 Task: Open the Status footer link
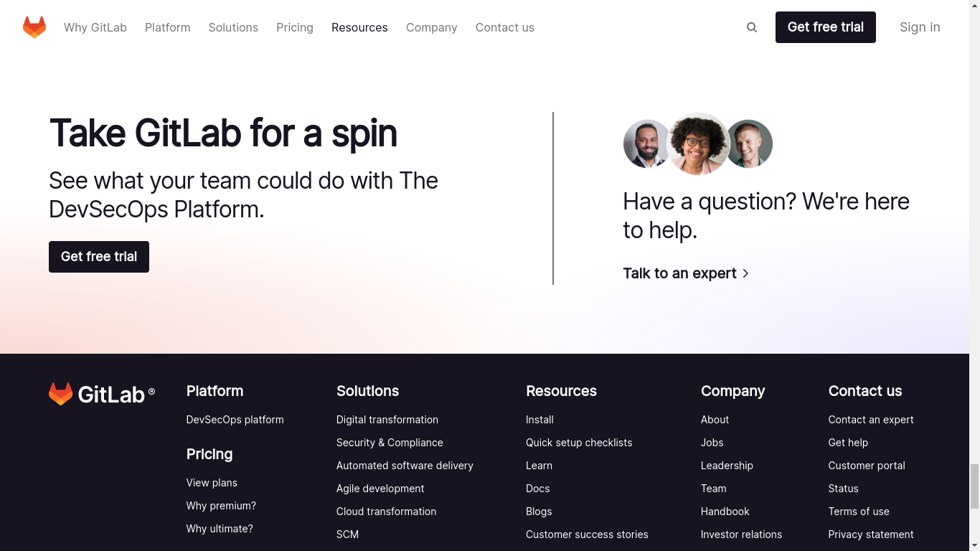(843, 489)
